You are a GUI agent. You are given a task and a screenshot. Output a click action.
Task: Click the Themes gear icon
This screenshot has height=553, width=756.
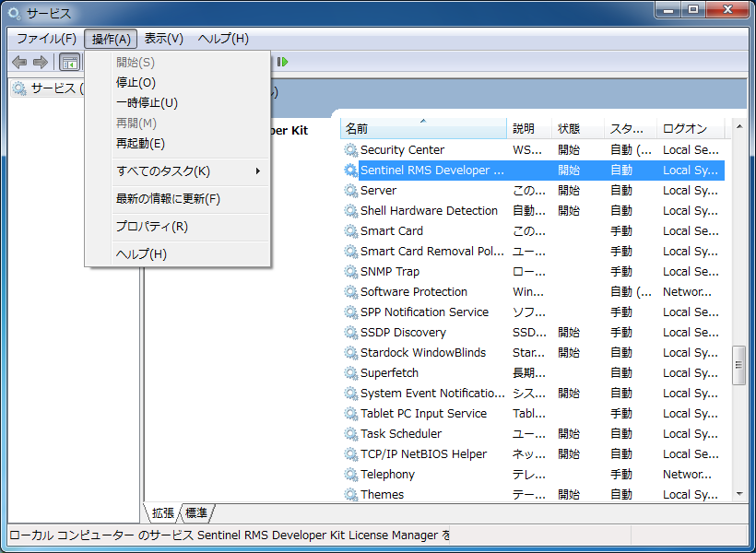(x=350, y=494)
